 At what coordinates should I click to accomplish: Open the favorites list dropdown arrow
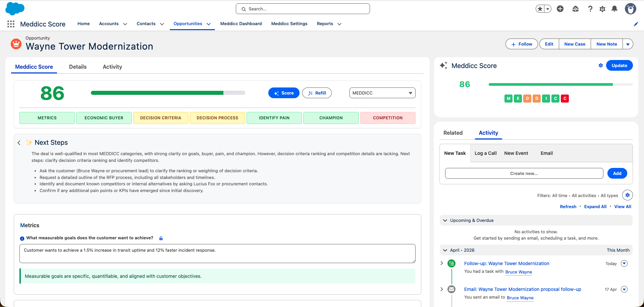tap(548, 9)
